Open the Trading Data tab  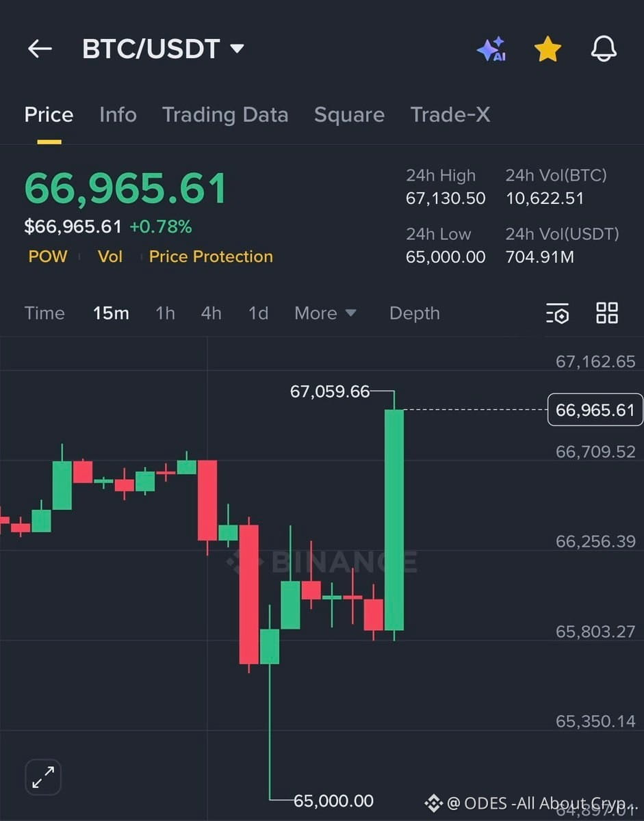click(x=225, y=115)
